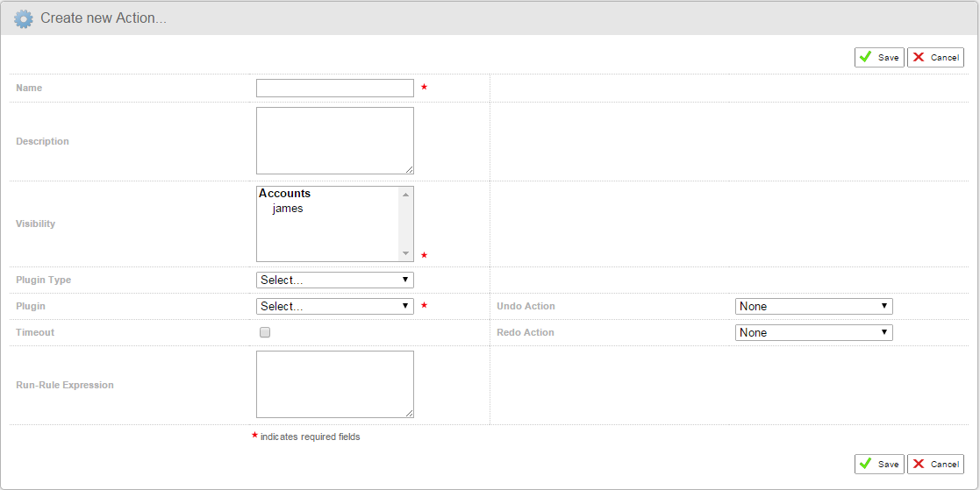The width and height of the screenshot is (980, 490).
Task: Expand the Redo Action dropdown
Action: pyautogui.click(x=813, y=333)
